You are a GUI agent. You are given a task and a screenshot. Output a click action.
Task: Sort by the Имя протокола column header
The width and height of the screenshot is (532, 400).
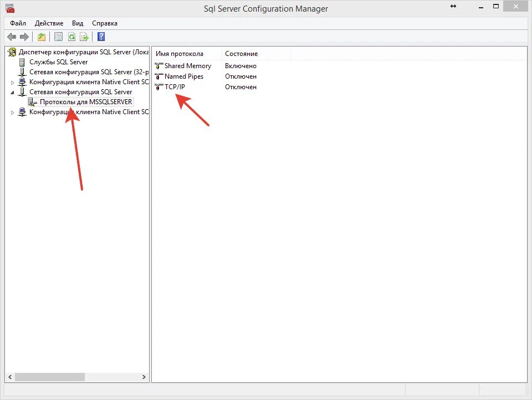click(x=187, y=54)
